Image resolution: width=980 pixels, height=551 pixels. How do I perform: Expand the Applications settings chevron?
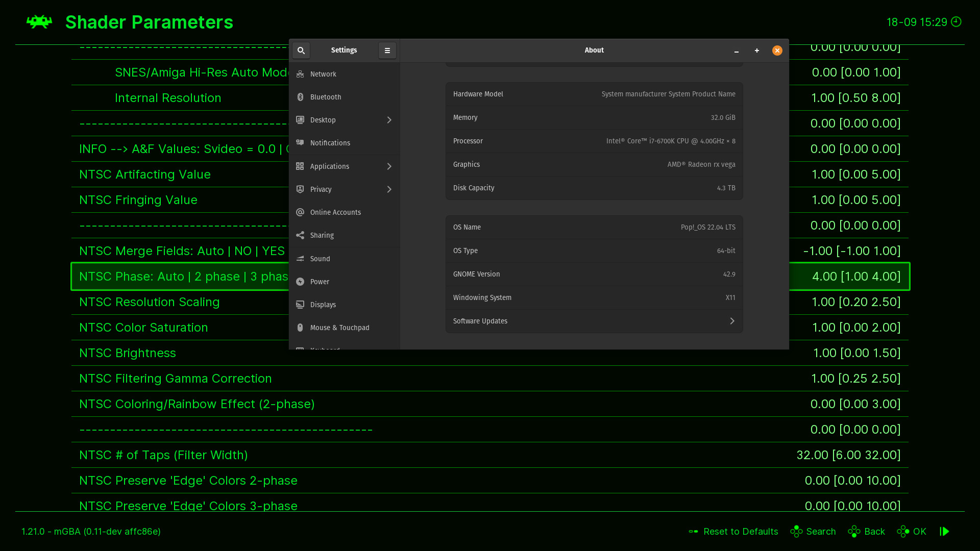389,166
